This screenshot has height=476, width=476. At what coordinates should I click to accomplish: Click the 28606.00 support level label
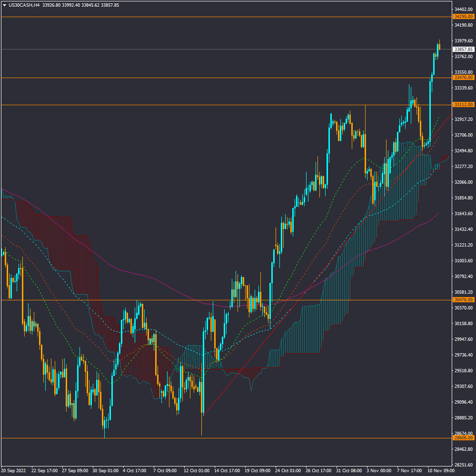pos(463,438)
